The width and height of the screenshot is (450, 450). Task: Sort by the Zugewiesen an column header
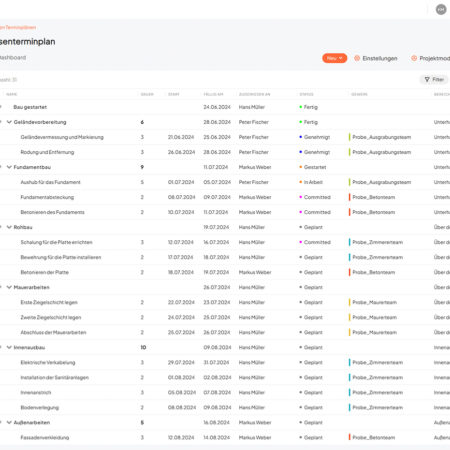pos(254,94)
